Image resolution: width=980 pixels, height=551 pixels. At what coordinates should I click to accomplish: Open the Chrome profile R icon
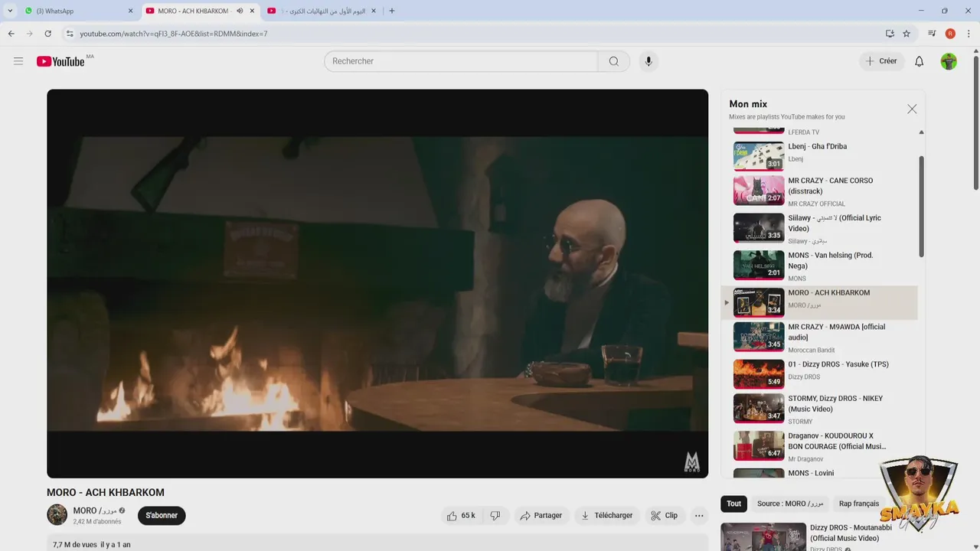click(x=950, y=34)
